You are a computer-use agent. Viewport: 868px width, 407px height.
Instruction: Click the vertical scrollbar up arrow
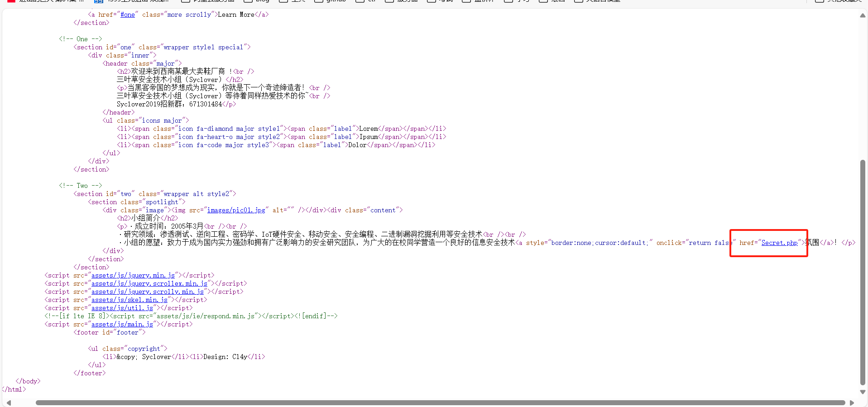pos(863,15)
